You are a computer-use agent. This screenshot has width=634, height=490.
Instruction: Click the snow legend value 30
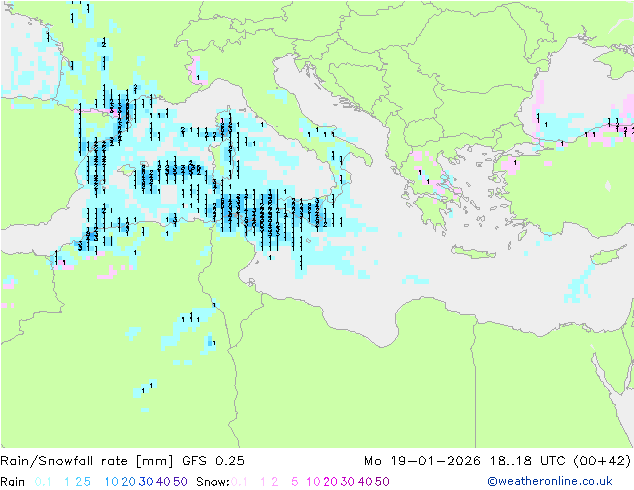(347, 482)
